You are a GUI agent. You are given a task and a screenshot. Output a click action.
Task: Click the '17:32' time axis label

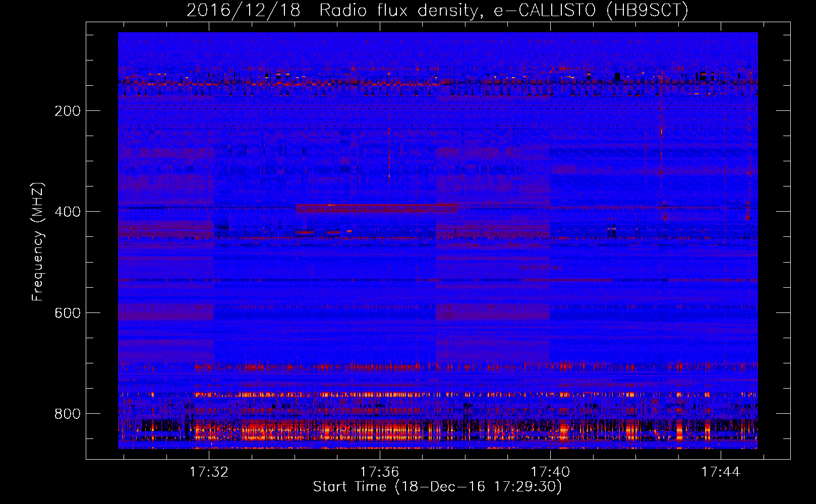click(209, 472)
